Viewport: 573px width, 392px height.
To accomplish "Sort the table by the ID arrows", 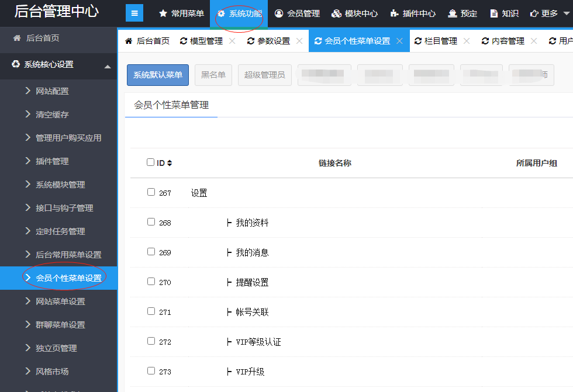I will pos(170,164).
